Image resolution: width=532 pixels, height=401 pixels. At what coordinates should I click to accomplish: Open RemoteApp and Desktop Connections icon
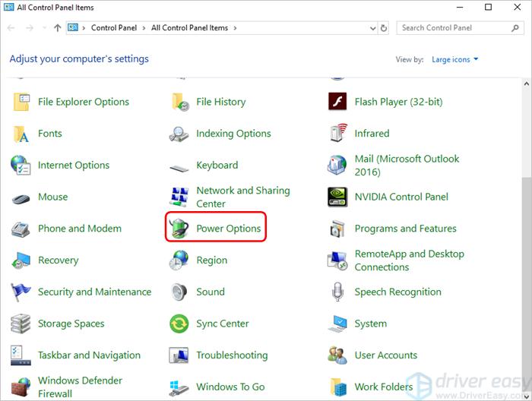337,260
